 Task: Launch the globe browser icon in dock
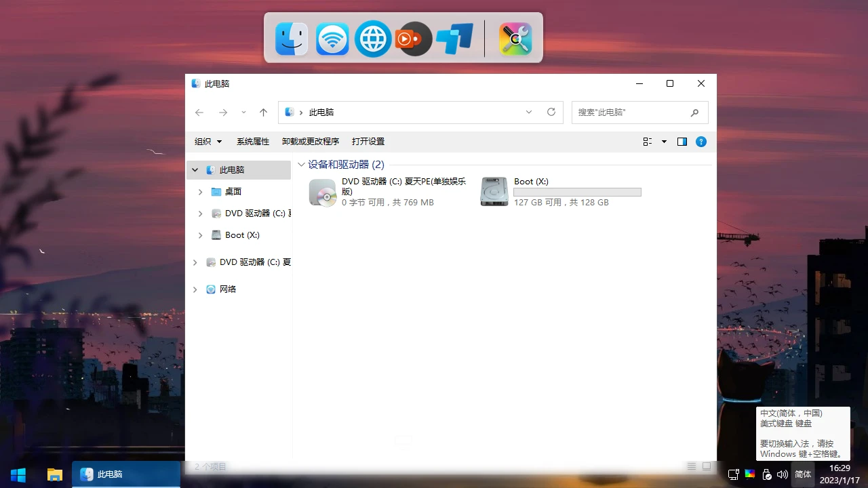[x=373, y=39]
